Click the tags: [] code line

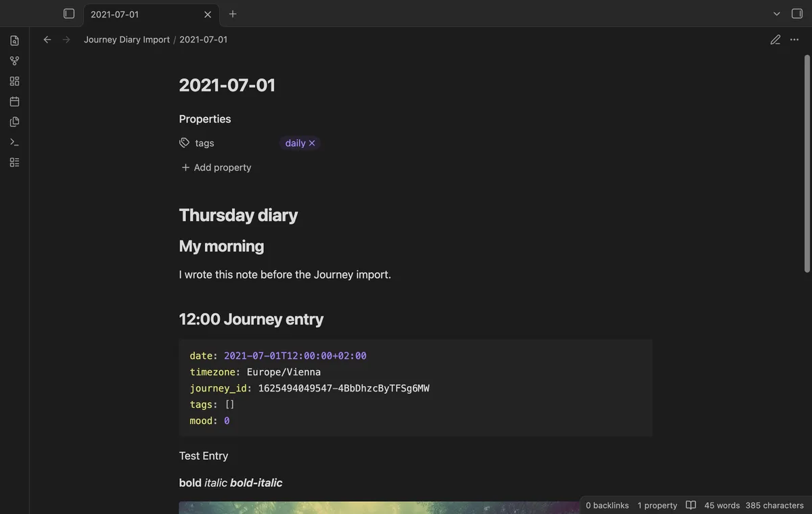212,404
